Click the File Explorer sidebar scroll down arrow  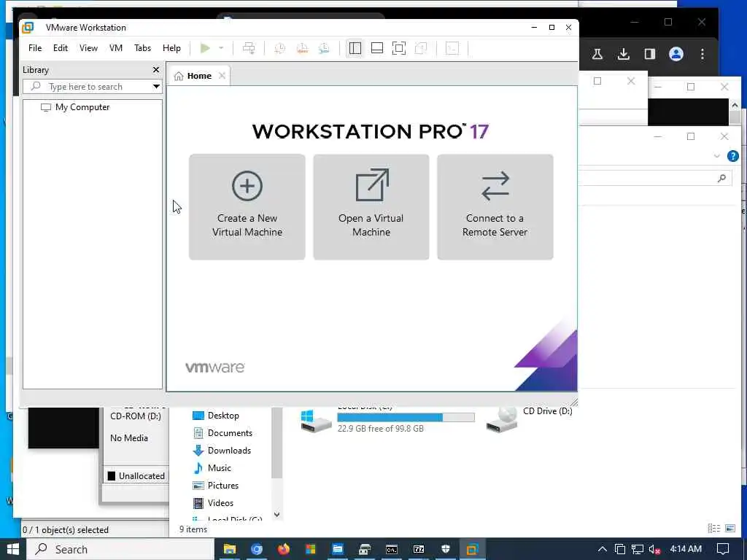coord(276,515)
